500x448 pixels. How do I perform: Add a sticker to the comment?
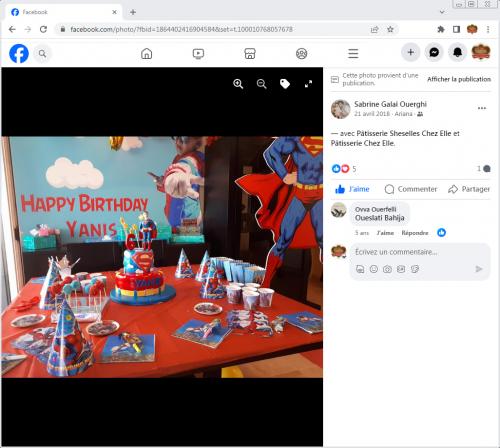415,269
